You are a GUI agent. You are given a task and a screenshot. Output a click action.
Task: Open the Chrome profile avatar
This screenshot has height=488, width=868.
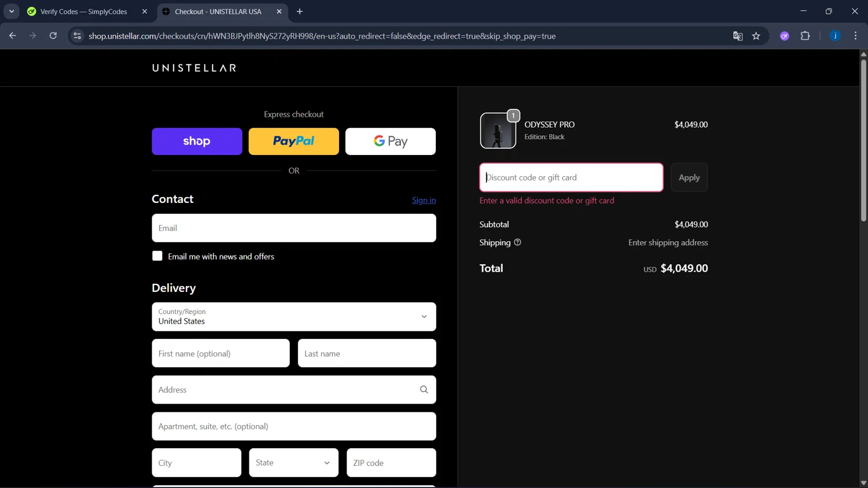click(x=835, y=36)
